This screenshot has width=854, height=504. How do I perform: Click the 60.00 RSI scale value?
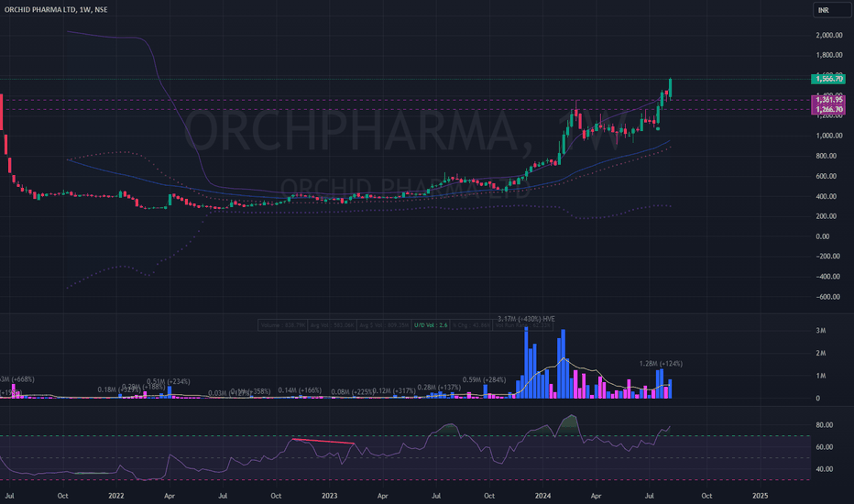point(824,447)
